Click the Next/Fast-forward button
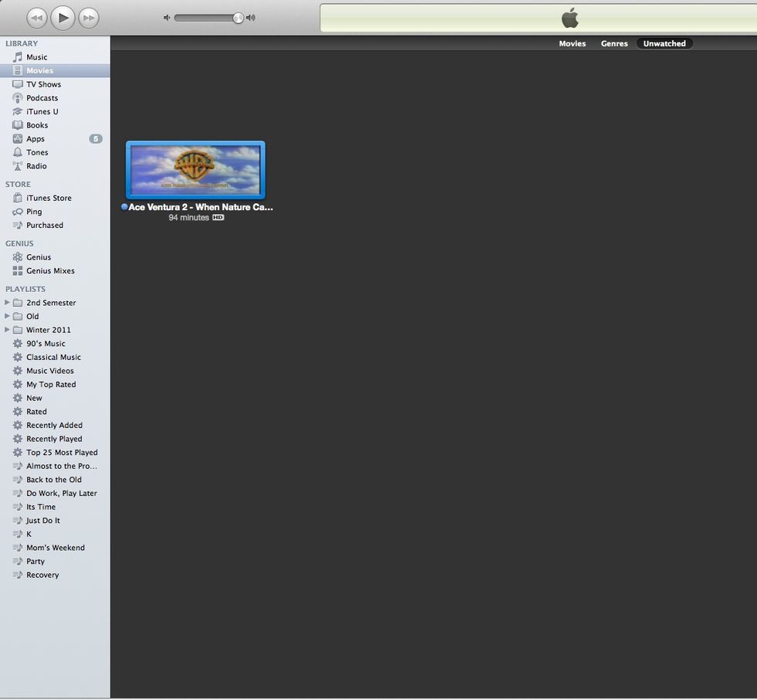 88,19
